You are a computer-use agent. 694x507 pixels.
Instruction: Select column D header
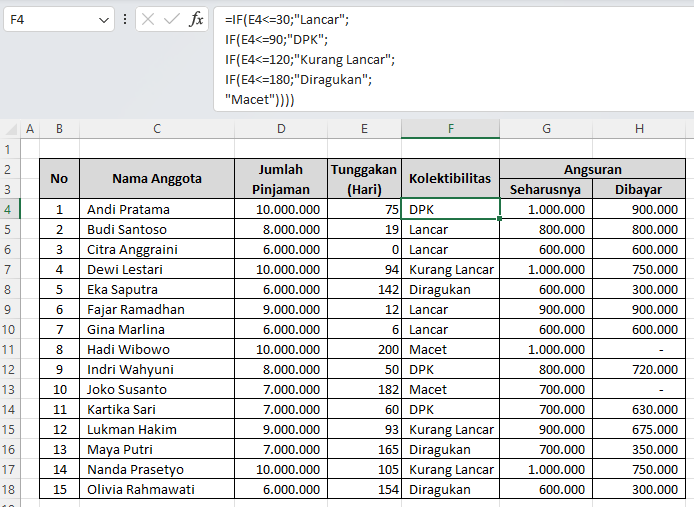pyautogui.click(x=281, y=129)
